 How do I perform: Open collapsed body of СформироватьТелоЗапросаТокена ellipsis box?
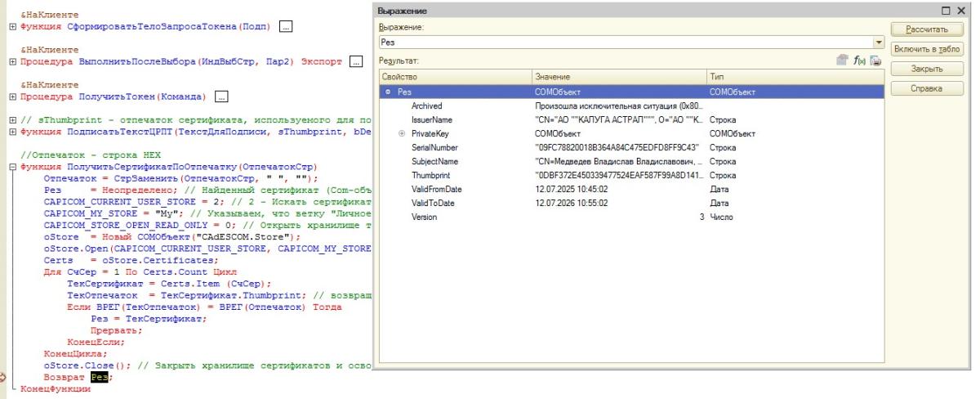pyautogui.click(x=286, y=27)
